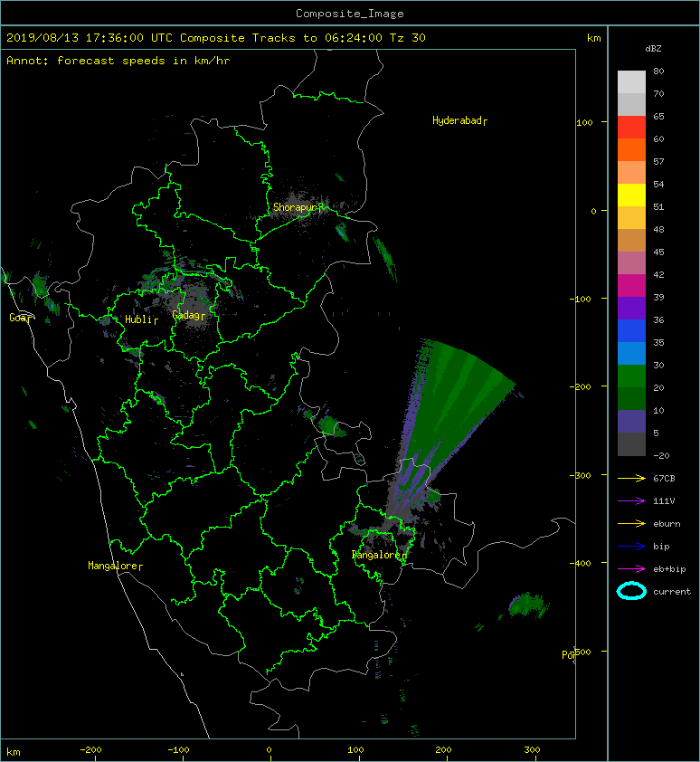Select the peach 54-57 dBZ swatch
The image size is (700, 762).
pyautogui.click(x=631, y=173)
